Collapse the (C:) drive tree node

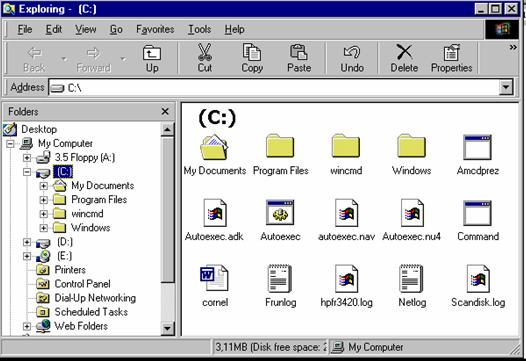point(27,172)
